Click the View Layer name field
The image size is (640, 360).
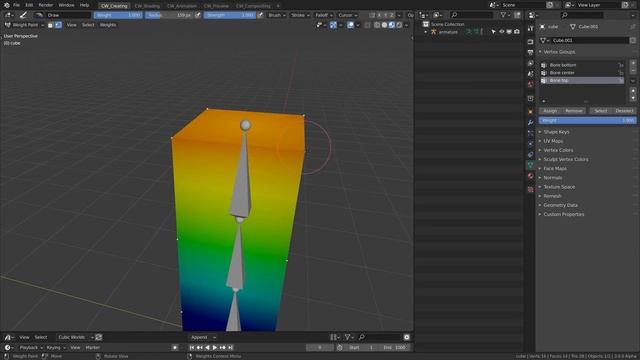(598, 5)
